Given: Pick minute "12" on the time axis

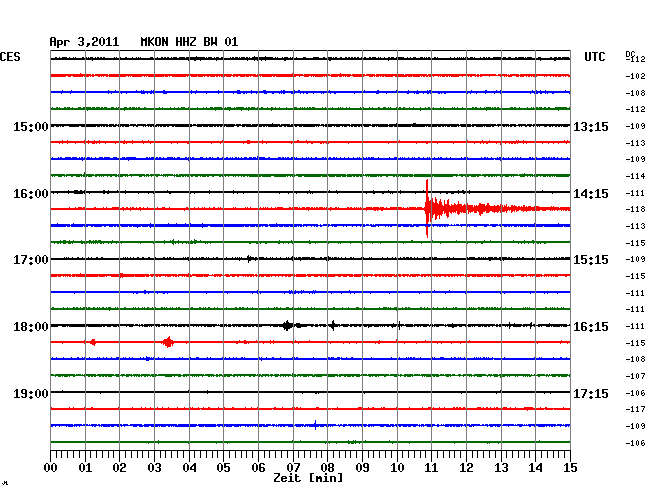Looking at the screenshot, I should coord(466,467).
